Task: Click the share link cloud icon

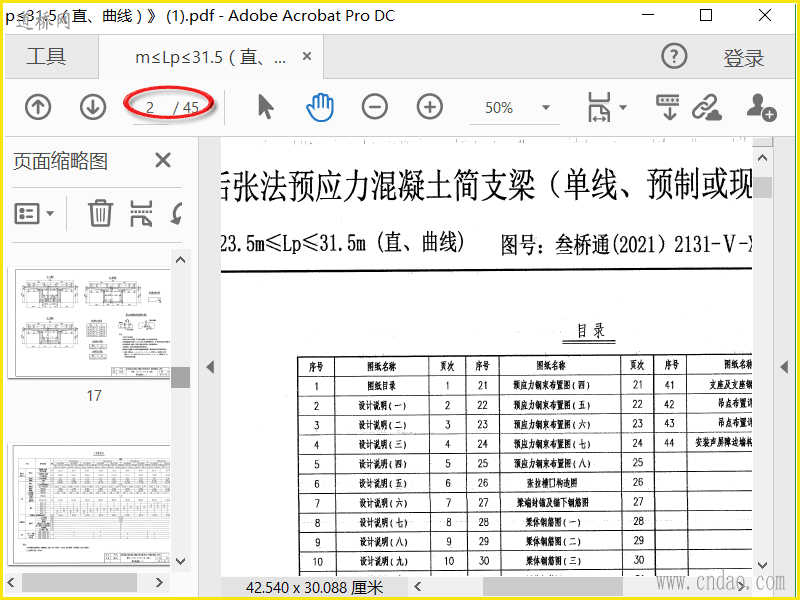Action: (707, 108)
